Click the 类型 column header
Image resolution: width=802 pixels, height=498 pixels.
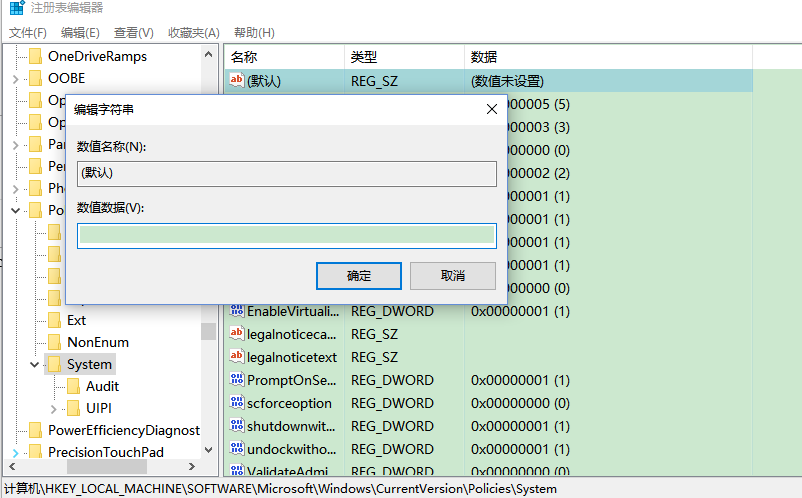[364, 57]
